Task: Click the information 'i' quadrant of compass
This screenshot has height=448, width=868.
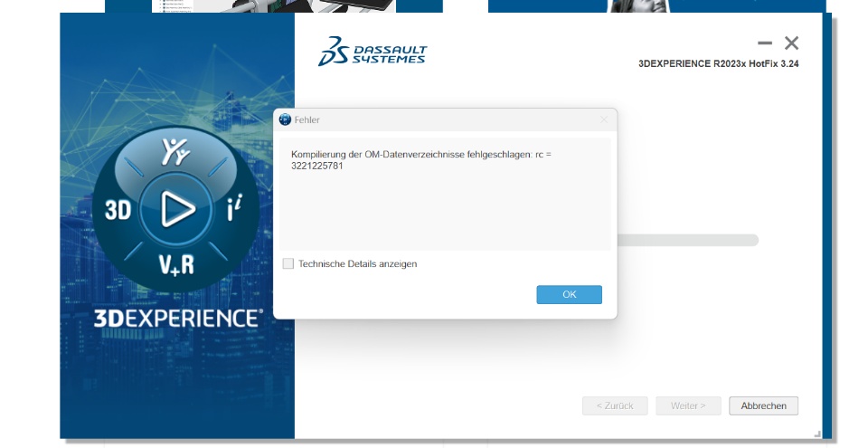Action: click(x=234, y=208)
